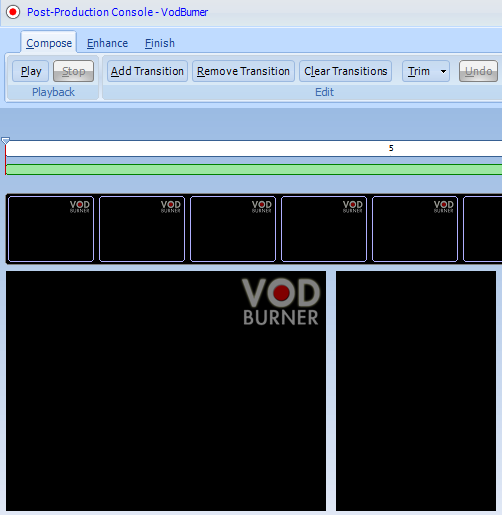Go to the Finish tab
This screenshot has height=515, width=502.
[160, 43]
